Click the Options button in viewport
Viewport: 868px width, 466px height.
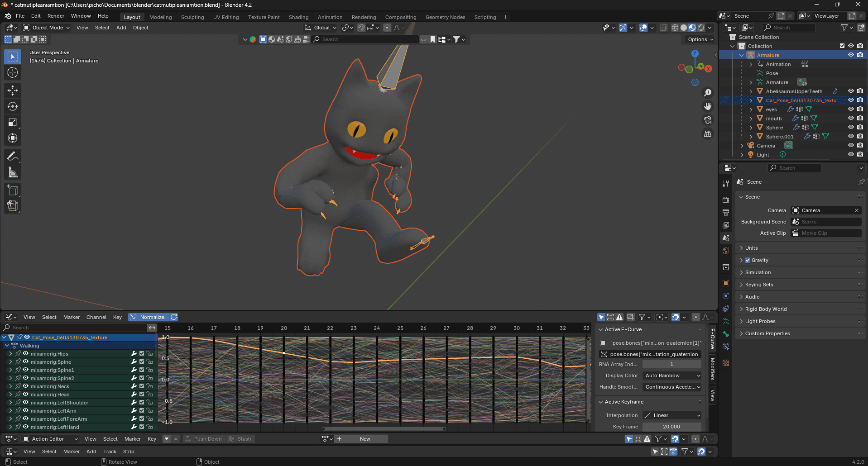pyautogui.click(x=700, y=39)
